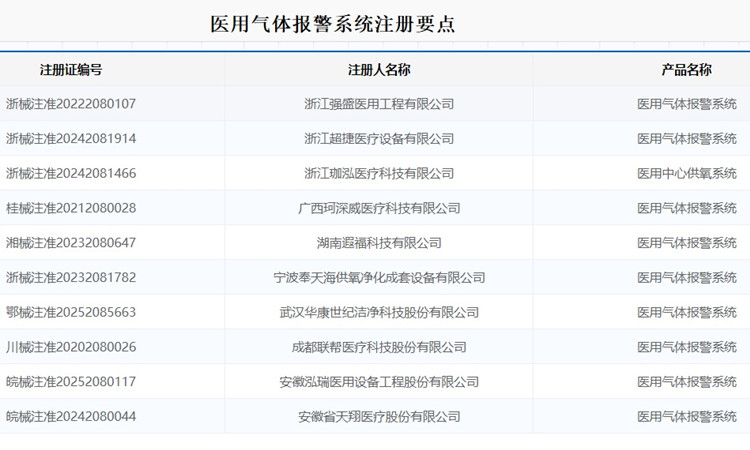The width and height of the screenshot is (750, 450).
Task: Click the 产品名称 column header
Action: pos(687,70)
